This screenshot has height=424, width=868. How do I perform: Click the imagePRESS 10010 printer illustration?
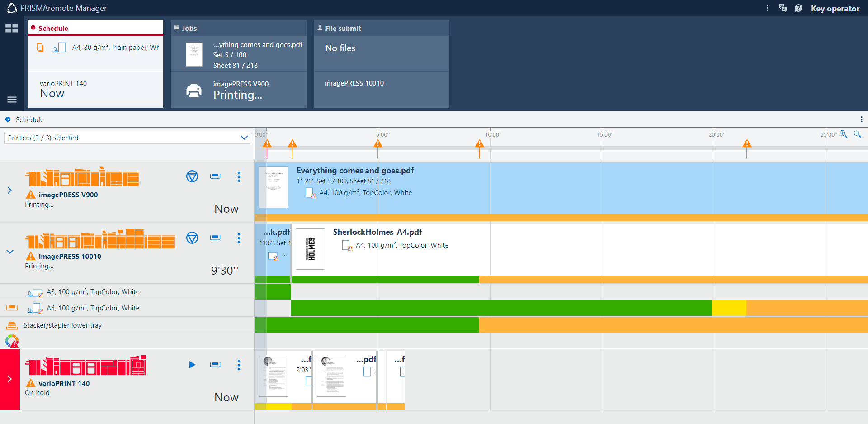pyautogui.click(x=100, y=238)
